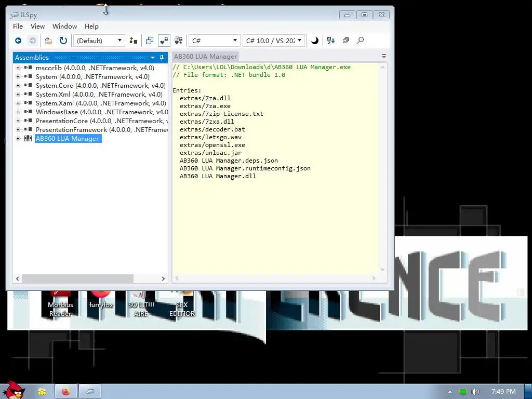Open the Manage assembly lists dialog
Viewport: 532px width, 399px height.
[x=134, y=41]
